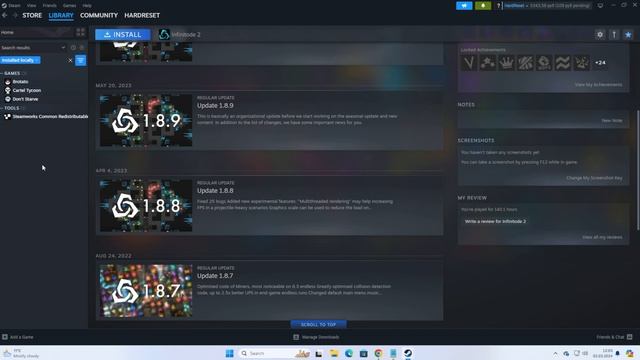Open game settings gear icon
The width and height of the screenshot is (640, 360).
[600, 35]
